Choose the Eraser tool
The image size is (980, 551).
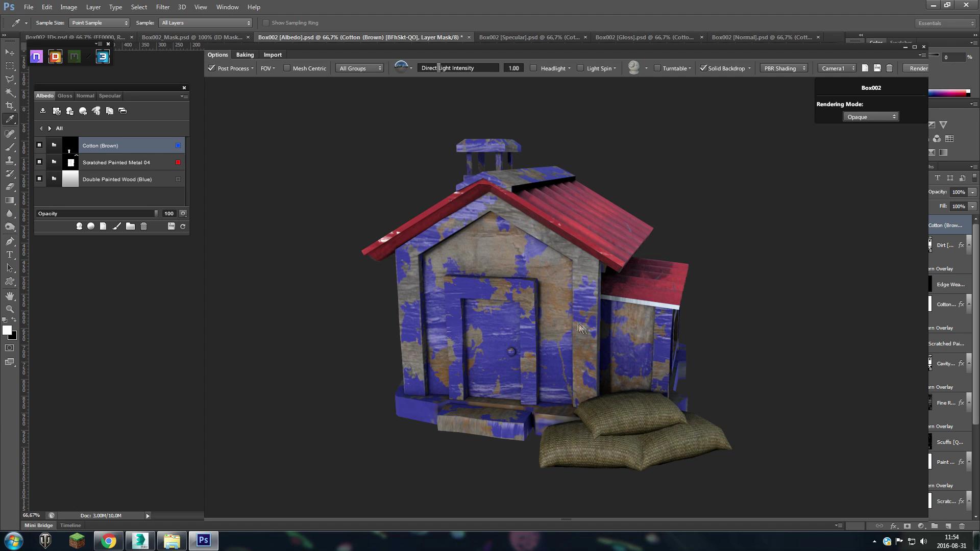pyautogui.click(x=10, y=187)
